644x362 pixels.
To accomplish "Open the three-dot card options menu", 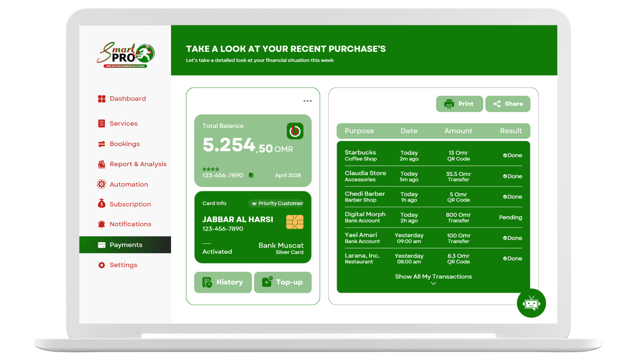I will point(308,101).
